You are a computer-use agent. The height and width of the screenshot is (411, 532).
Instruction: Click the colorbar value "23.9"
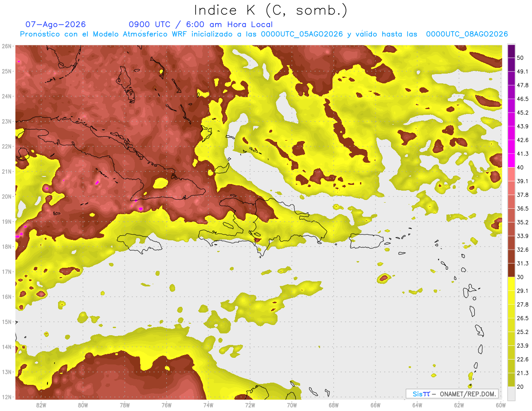[x=523, y=345]
